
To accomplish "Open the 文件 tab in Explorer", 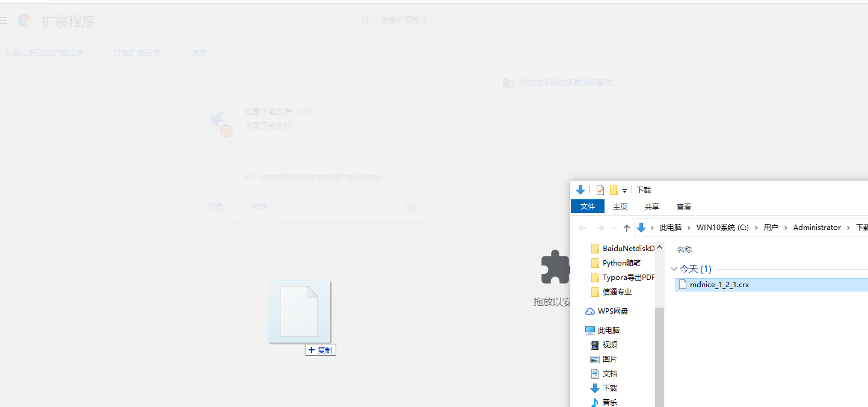I will [588, 207].
